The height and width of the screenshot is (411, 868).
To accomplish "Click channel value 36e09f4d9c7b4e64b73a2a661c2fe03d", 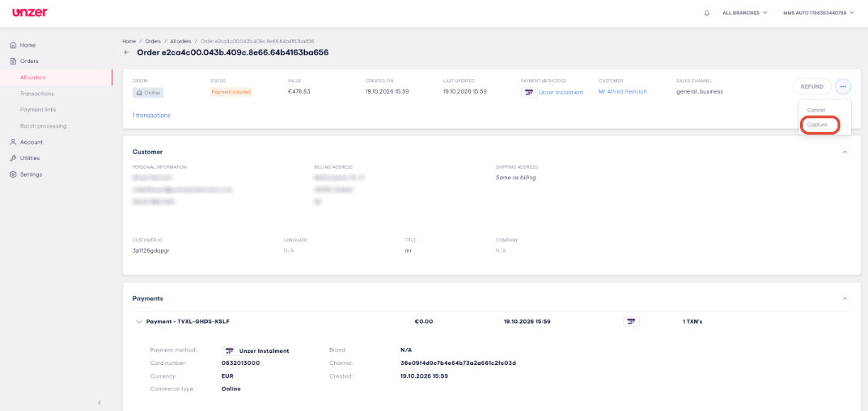I will pos(458,363).
